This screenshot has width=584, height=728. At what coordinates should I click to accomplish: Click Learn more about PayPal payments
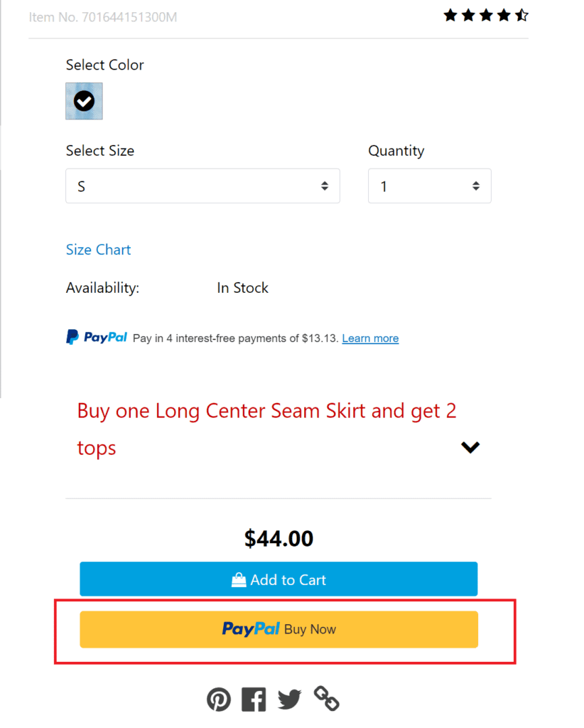(370, 338)
